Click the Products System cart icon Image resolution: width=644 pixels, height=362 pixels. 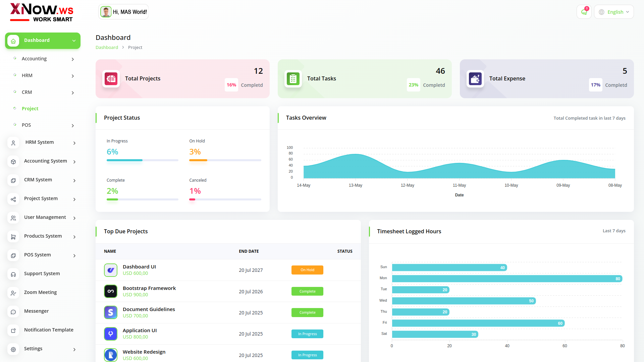click(x=13, y=236)
